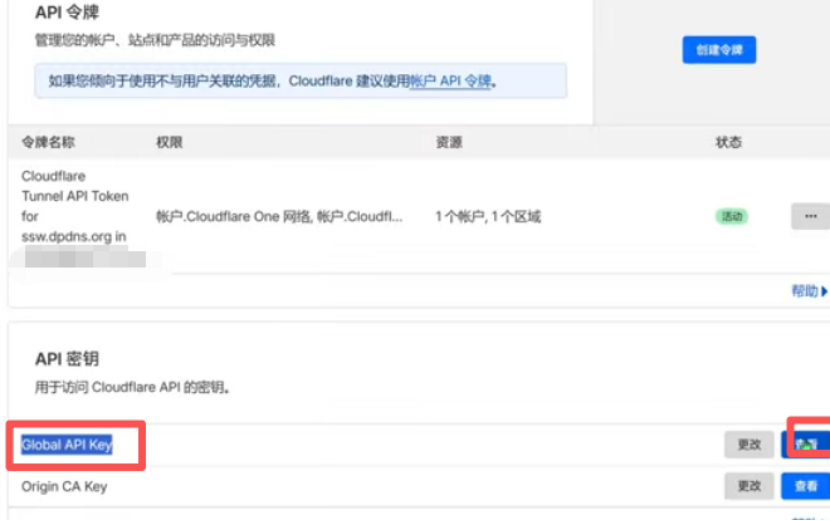
Task: Expand the 帮助 link in tokens section
Action: click(x=809, y=291)
